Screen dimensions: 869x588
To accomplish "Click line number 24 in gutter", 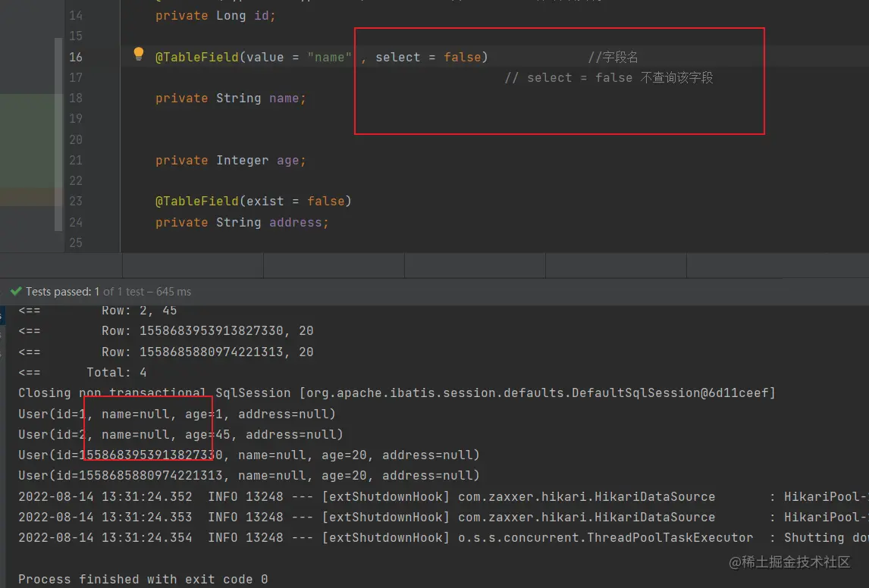I will [76, 222].
